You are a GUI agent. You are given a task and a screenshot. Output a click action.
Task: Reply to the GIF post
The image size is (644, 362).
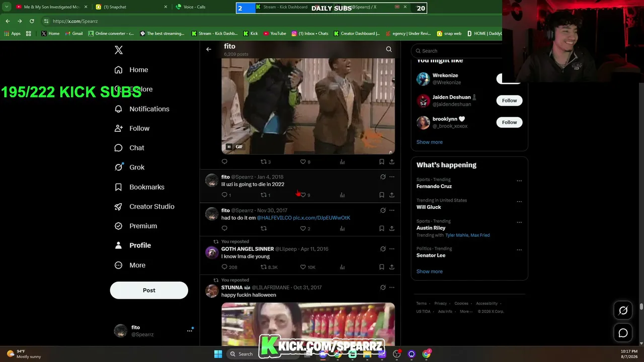224,162
